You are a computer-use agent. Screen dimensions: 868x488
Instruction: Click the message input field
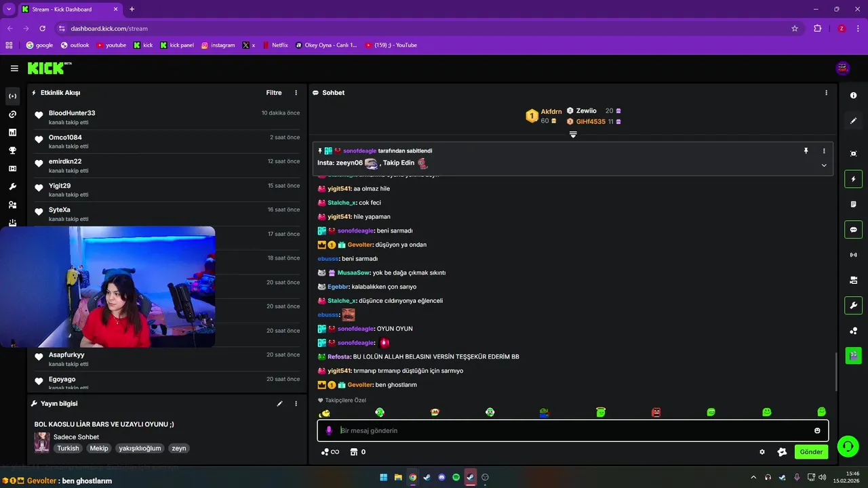(x=572, y=430)
